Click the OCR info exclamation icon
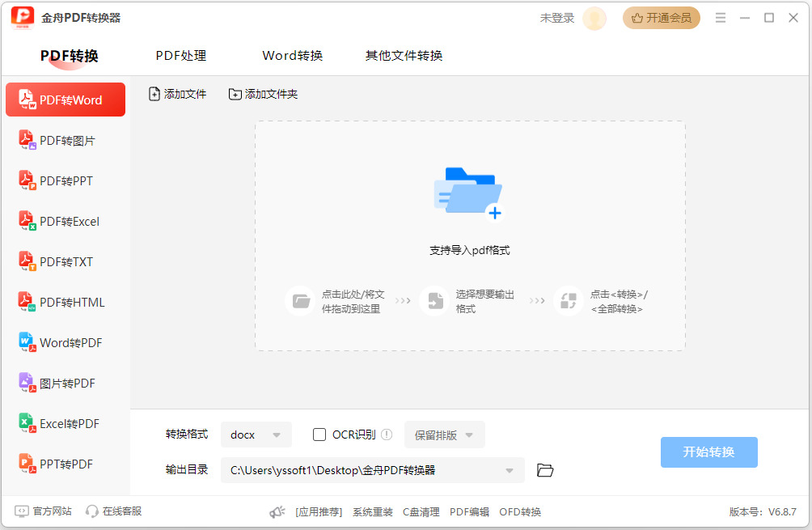The width and height of the screenshot is (812, 530). click(x=387, y=435)
